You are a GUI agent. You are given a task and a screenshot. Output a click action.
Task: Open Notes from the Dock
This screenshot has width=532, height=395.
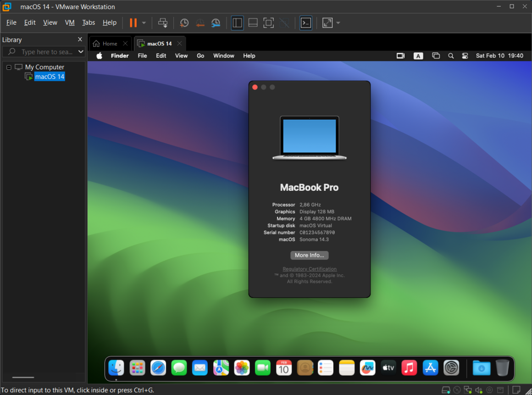347,368
